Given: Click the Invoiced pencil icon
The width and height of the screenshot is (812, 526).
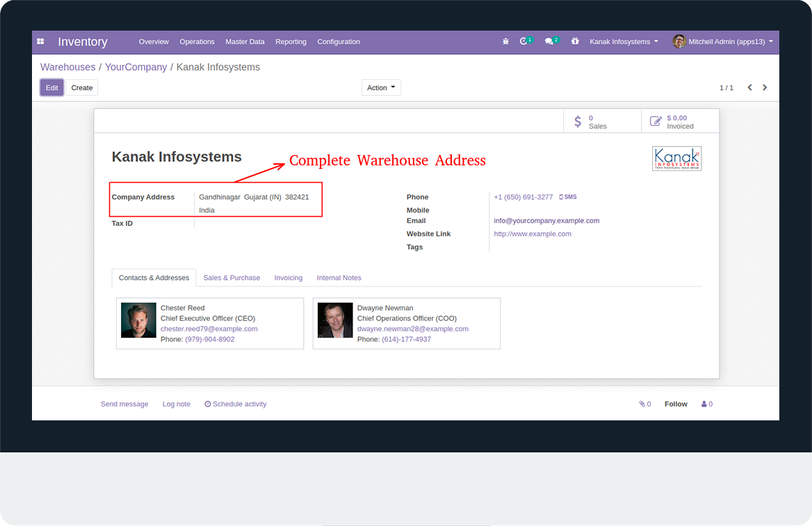Looking at the screenshot, I should (x=656, y=121).
